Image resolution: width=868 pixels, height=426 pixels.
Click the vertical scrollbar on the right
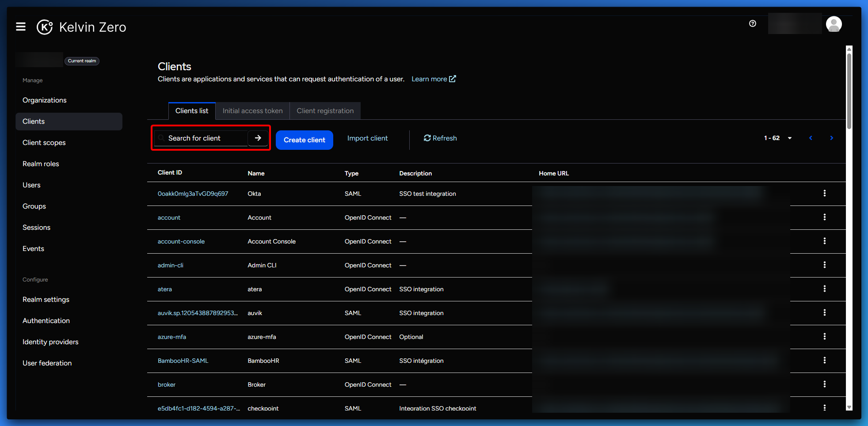tap(849, 91)
